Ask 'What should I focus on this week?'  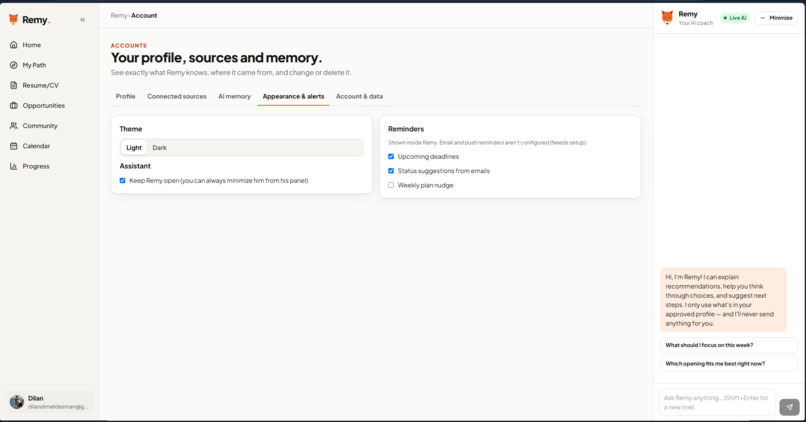tap(728, 345)
